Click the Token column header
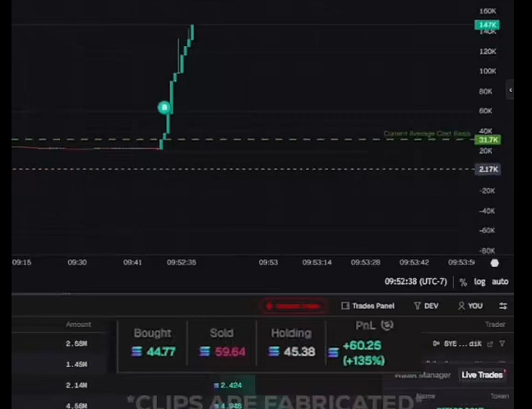532x409 pixels. pos(499,396)
